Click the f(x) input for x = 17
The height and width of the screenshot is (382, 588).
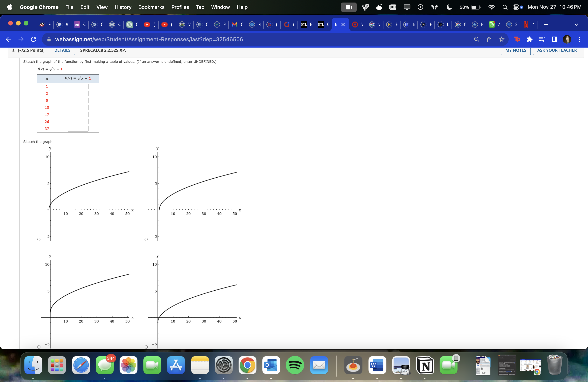pos(78,115)
